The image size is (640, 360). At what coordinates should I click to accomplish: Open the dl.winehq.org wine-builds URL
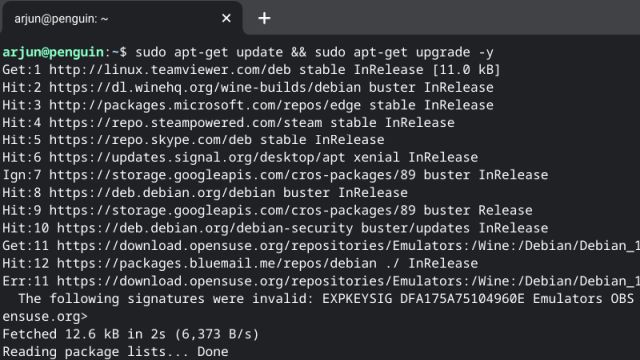pos(205,87)
